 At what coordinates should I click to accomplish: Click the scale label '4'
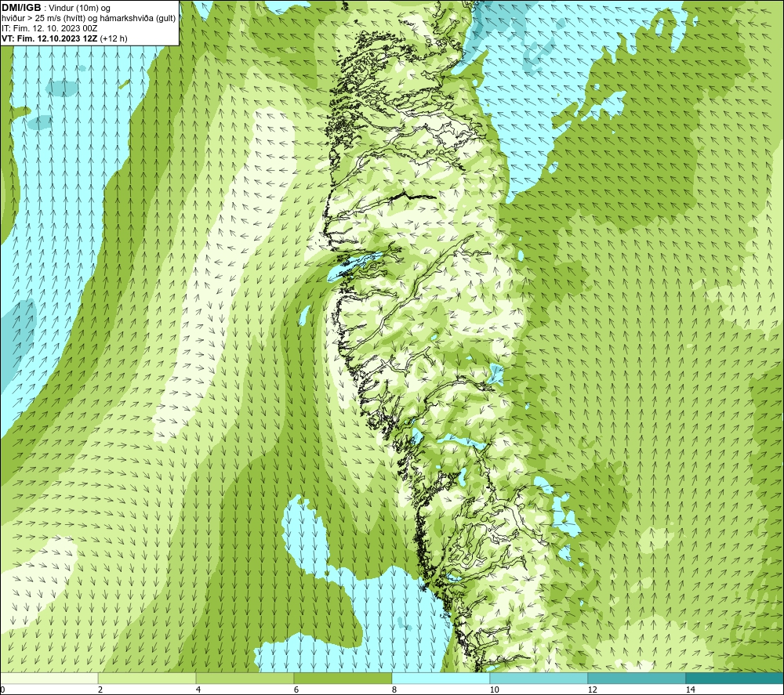tap(198, 690)
